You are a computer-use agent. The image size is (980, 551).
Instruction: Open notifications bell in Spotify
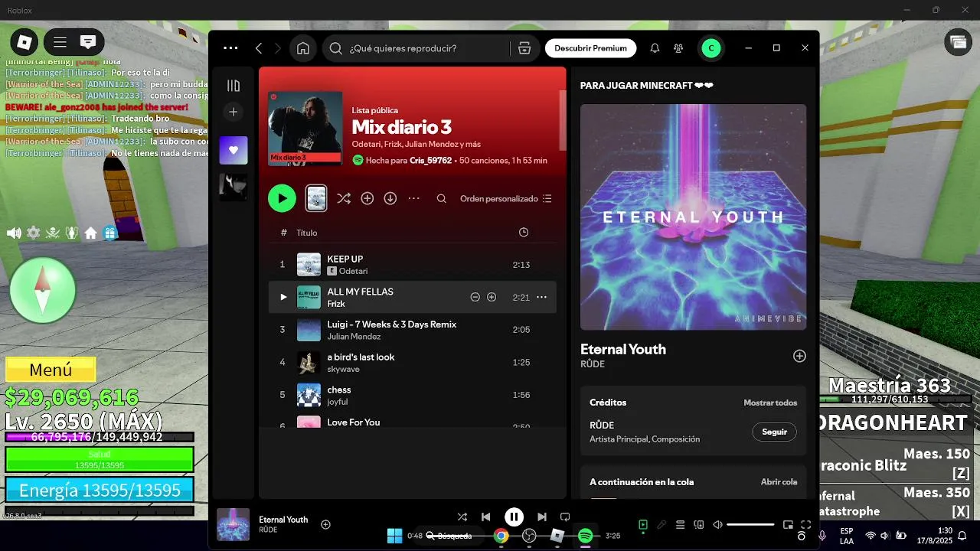point(655,48)
